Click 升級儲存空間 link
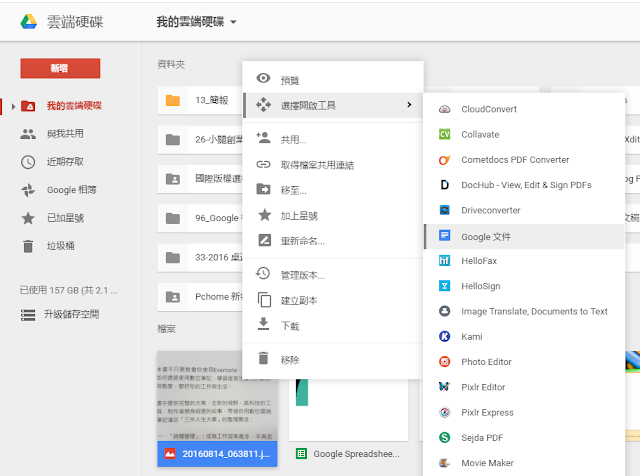 pyautogui.click(x=71, y=314)
